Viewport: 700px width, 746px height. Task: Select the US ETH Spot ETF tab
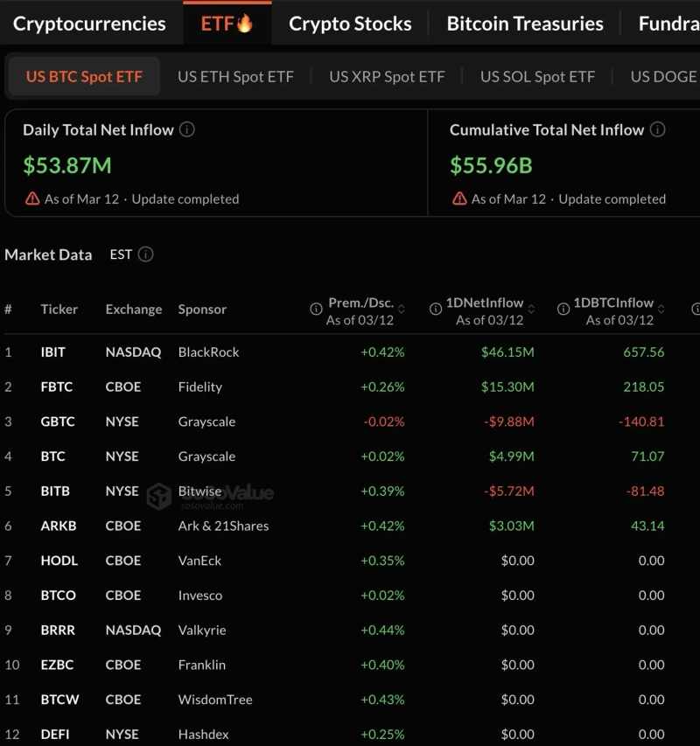[x=235, y=76]
